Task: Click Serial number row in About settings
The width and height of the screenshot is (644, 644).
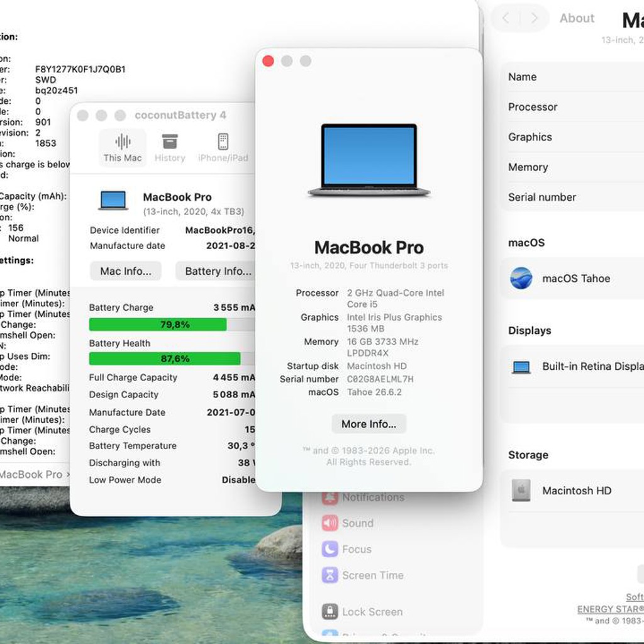Action: 572,197
